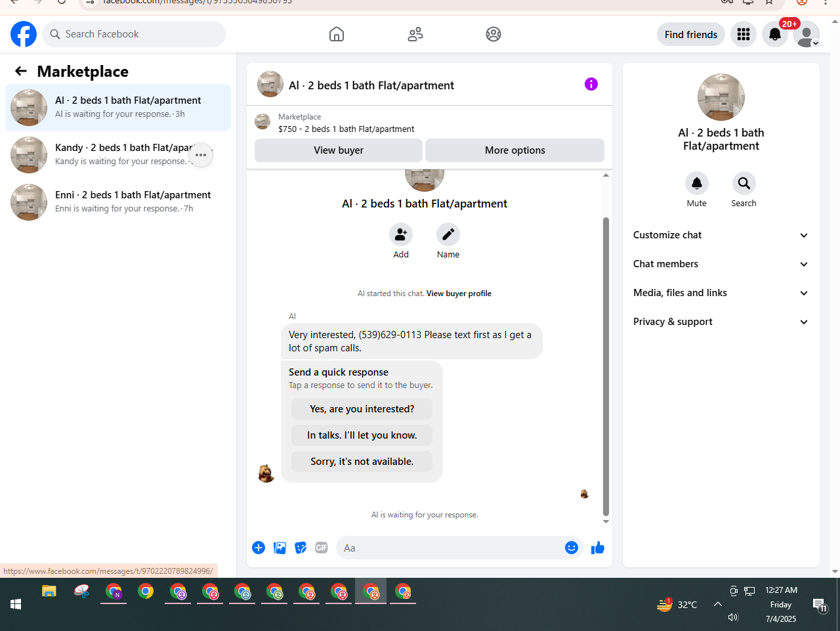Open the Facebook logo home link

pyautogui.click(x=24, y=34)
